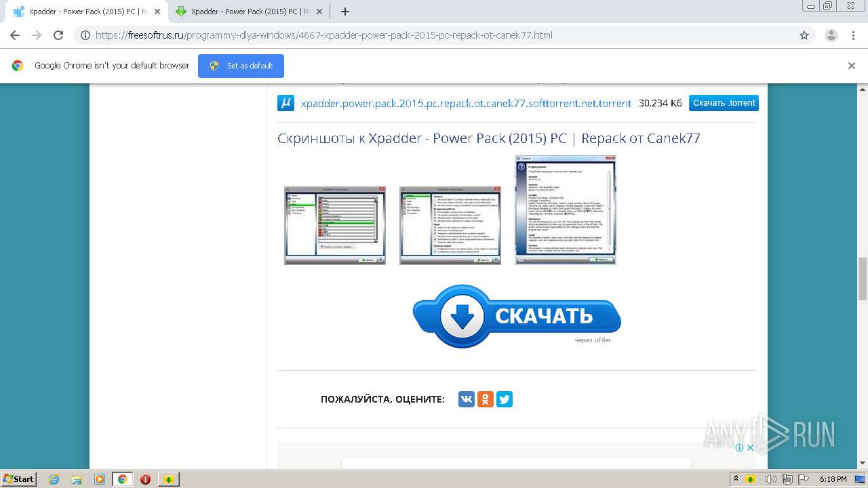The width and height of the screenshot is (868, 488).
Task: Click the volume speaker tray icon
Action: [x=770, y=479]
